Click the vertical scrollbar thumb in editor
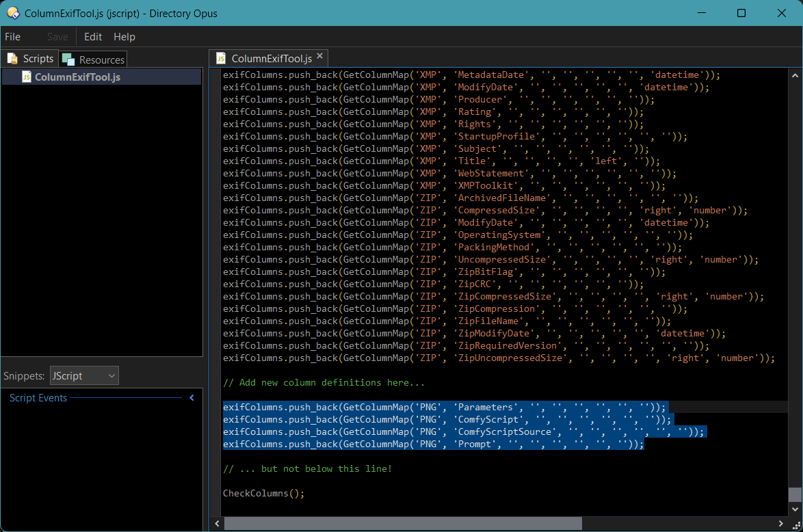Viewport: 803px width, 532px height. click(794, 494)
